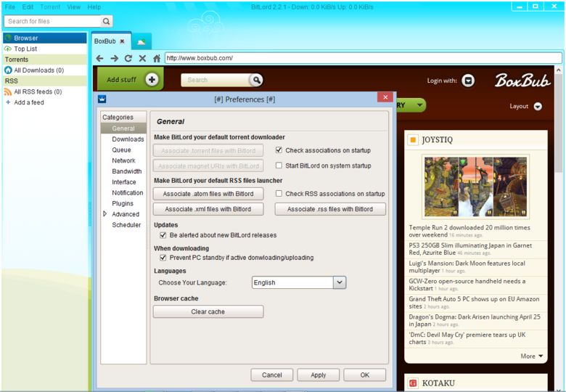Click the Temple Run 2 thumbnail image
The image size is (566, 392).
[475, 187]
